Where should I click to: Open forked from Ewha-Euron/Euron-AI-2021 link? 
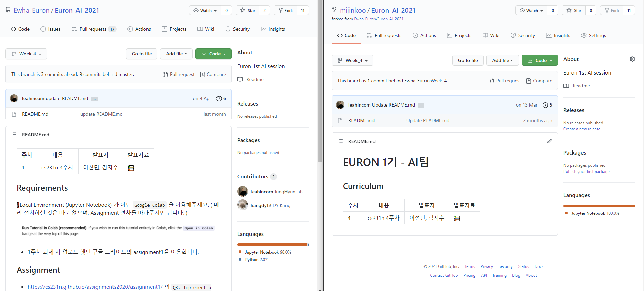[x=379, y=19]
